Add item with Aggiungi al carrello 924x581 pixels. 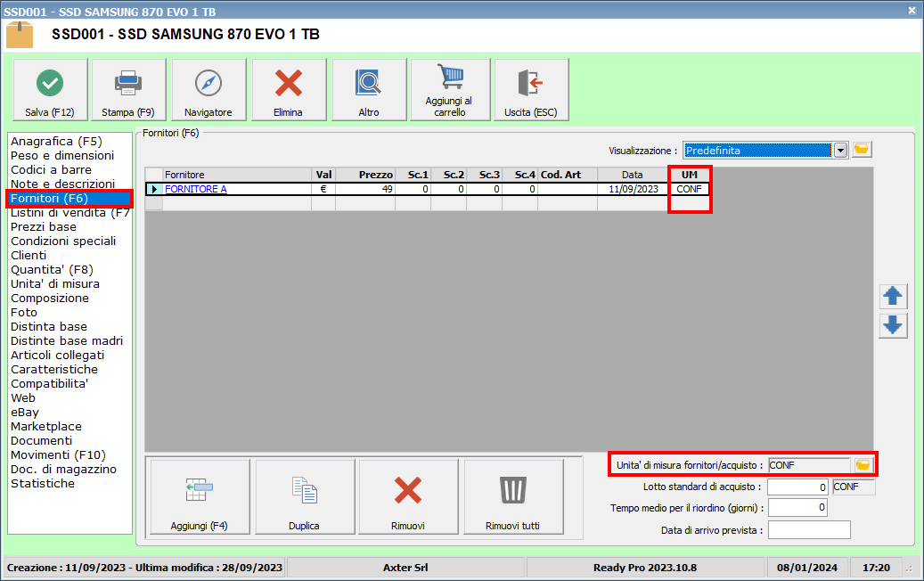[450, 90]
